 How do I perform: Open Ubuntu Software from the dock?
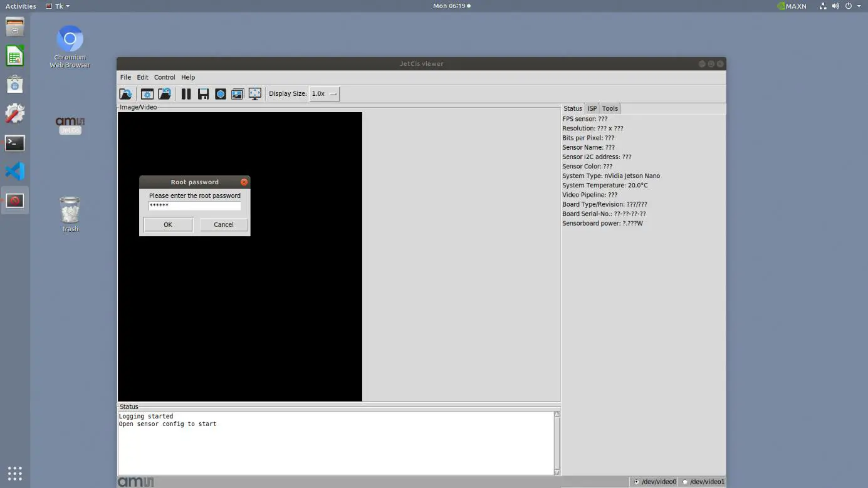[15, 85]
